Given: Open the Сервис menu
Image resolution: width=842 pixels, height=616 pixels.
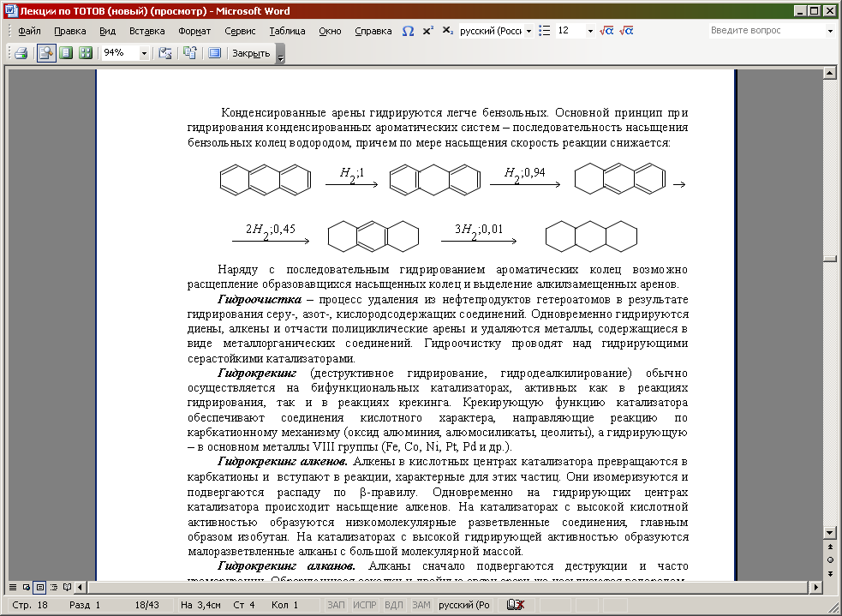Looking at the screenshot, I should click(x=240, y=31).
